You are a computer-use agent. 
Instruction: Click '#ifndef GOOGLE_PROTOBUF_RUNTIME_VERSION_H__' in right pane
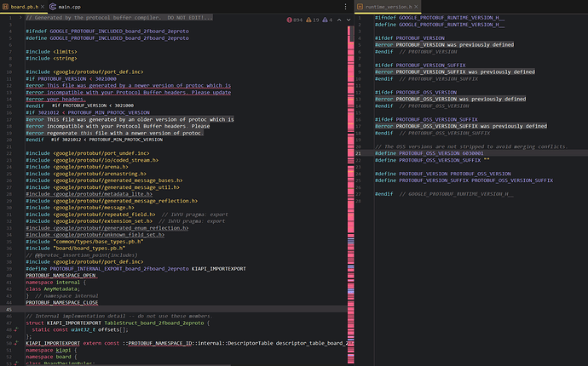pos(440,18)
